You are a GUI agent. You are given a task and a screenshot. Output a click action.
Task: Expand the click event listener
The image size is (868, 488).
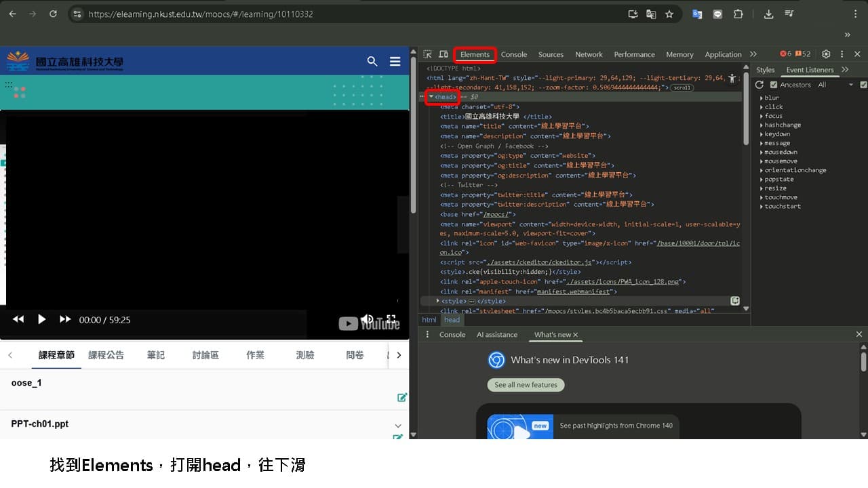[762, 107]
